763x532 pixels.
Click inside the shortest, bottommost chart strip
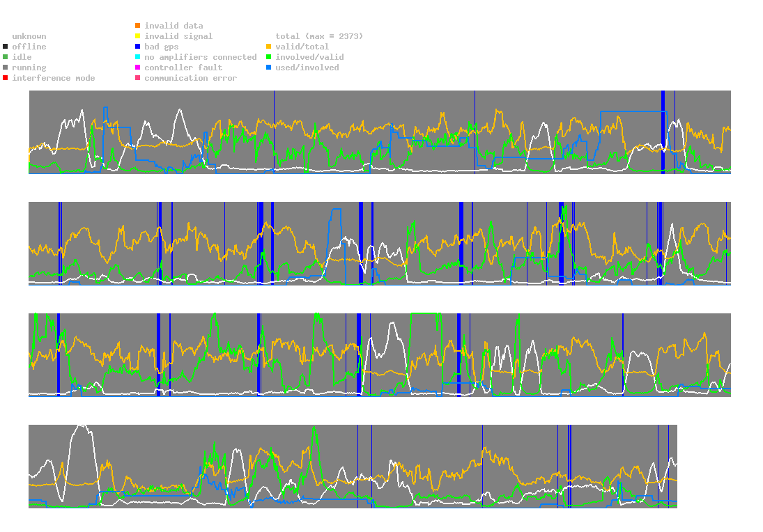coord(353,467)
